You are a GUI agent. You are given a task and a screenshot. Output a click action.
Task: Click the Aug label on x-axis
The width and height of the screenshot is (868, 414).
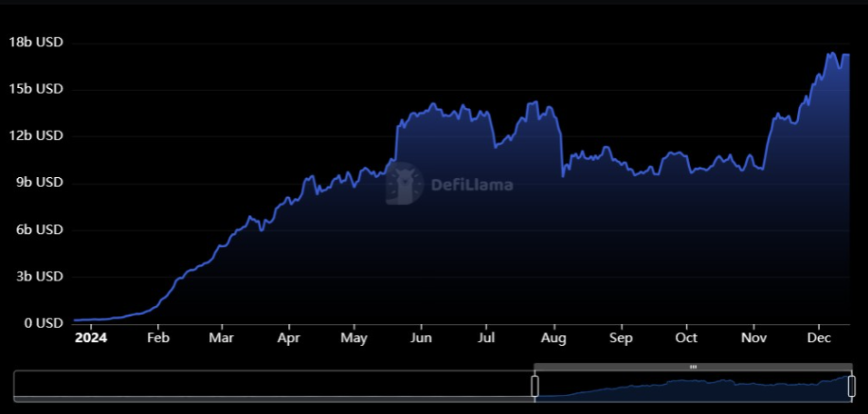(554, 338)
